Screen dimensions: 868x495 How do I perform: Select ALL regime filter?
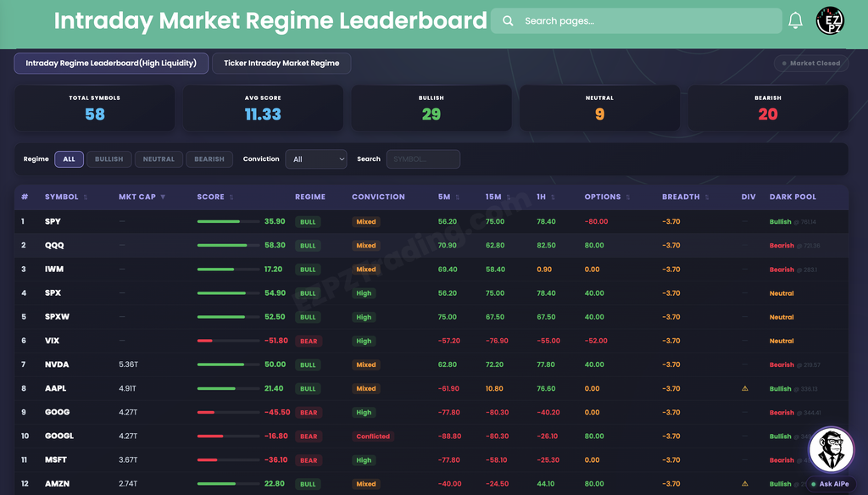point(69,159)
